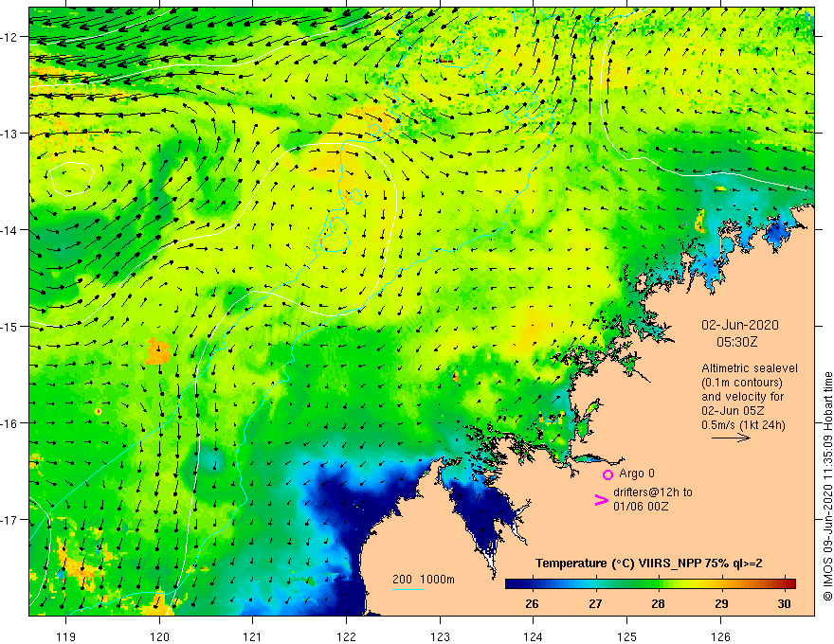Click the '121' longitude axis label
834x644 pixels.
coord(253,636)
